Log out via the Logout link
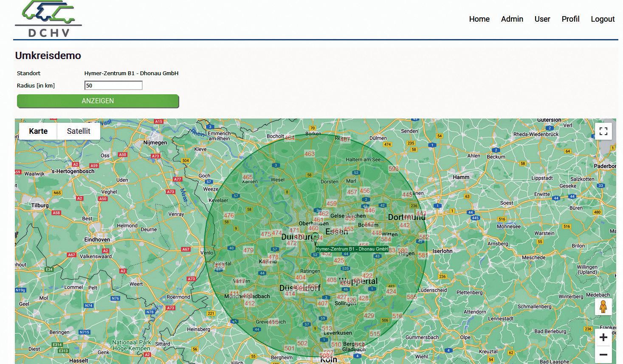The image size is (623, 364). point(603,19)
